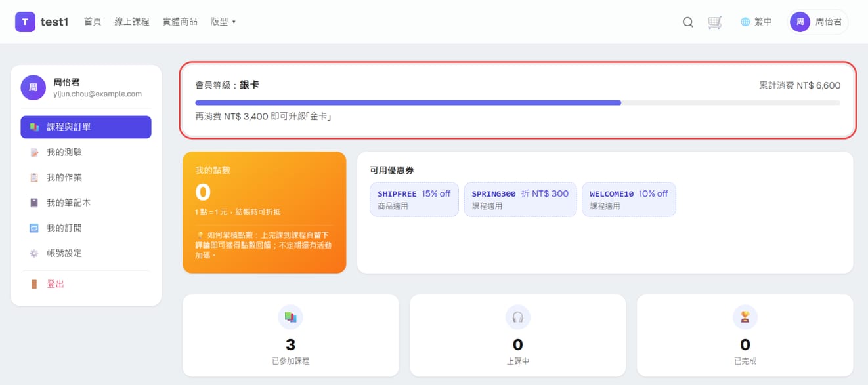Screen dimensions: 868x385
Task: Open the search magnifier icon
Action: 688,22
